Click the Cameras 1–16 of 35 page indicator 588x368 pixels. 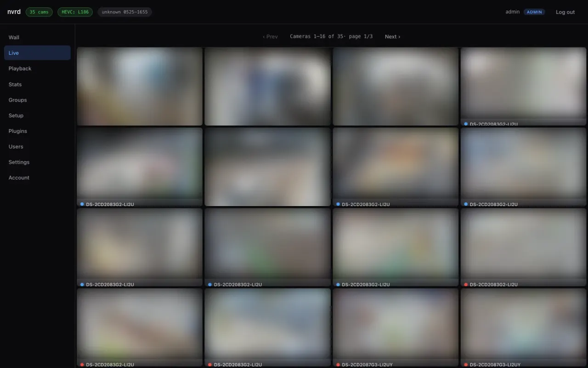[331, 37]
